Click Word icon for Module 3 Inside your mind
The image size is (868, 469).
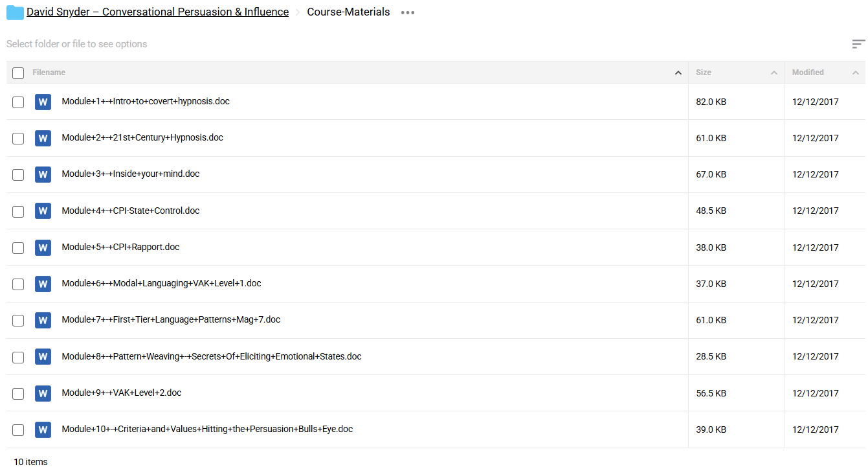click(43, 174)
